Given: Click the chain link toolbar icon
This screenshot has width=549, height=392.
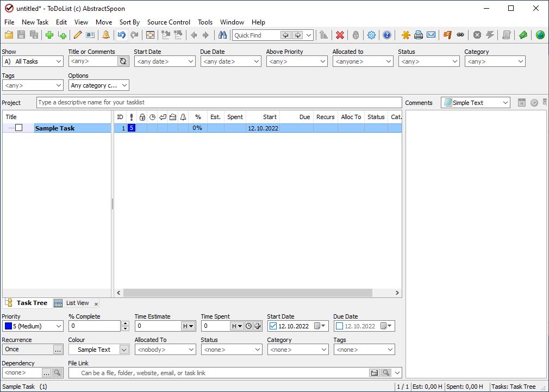Looking at the screenshot, I should tap(460, 35).
